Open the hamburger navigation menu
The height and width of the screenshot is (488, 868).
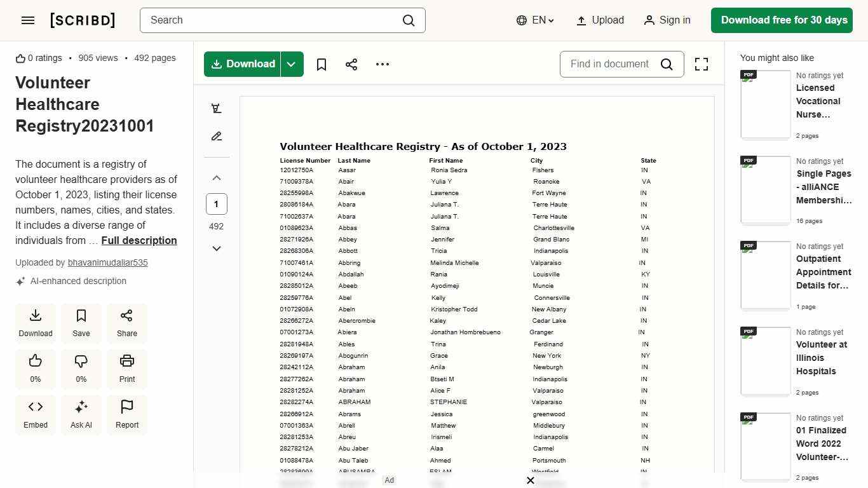[28, 20]
